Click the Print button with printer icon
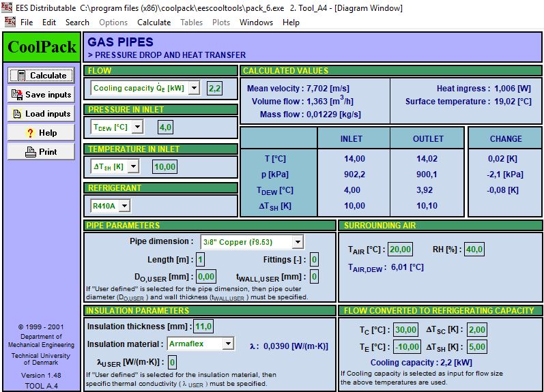 tap(42, 152)
